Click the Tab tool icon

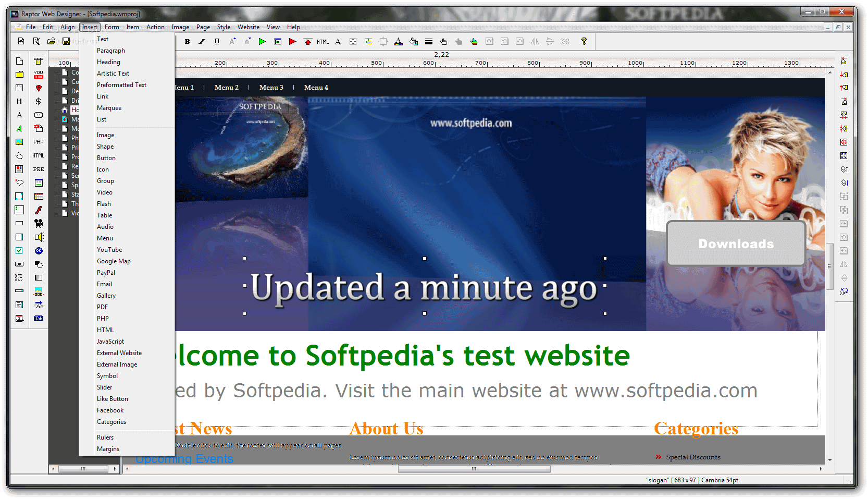39,318
